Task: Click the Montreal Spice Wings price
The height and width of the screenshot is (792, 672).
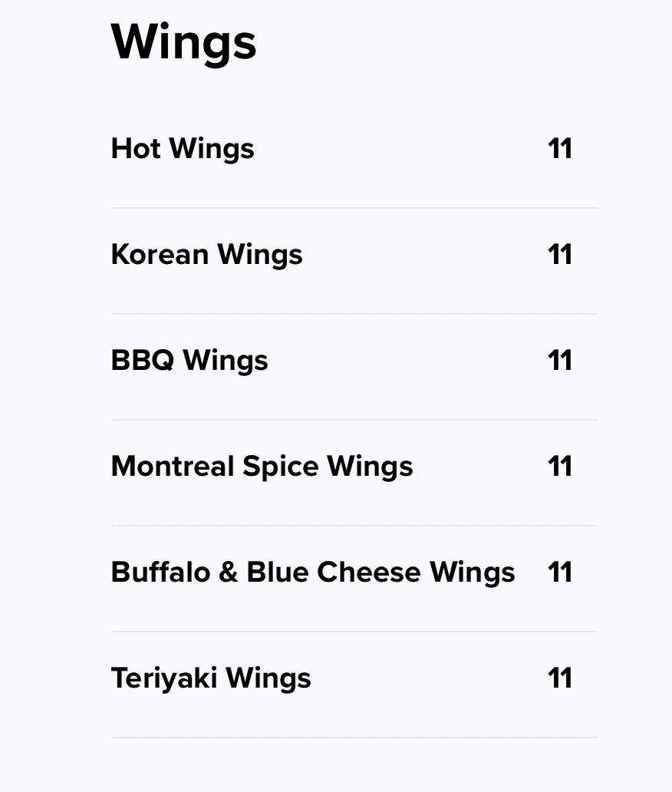Action: click(560, 466)
